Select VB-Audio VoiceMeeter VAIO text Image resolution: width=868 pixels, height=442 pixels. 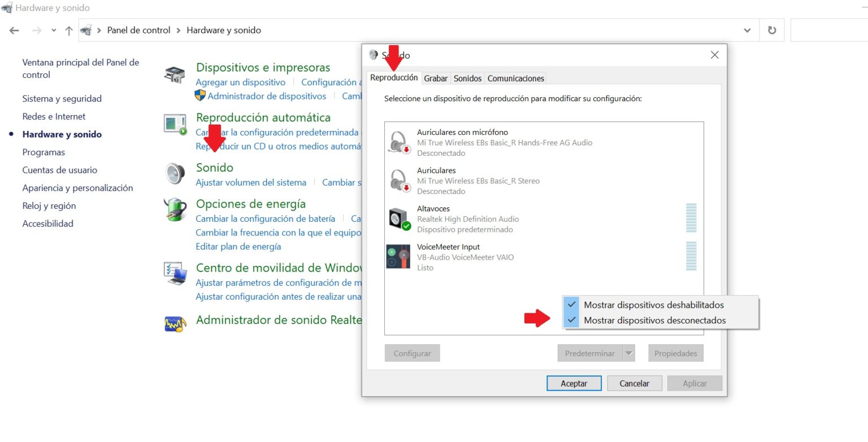[466, 257]
